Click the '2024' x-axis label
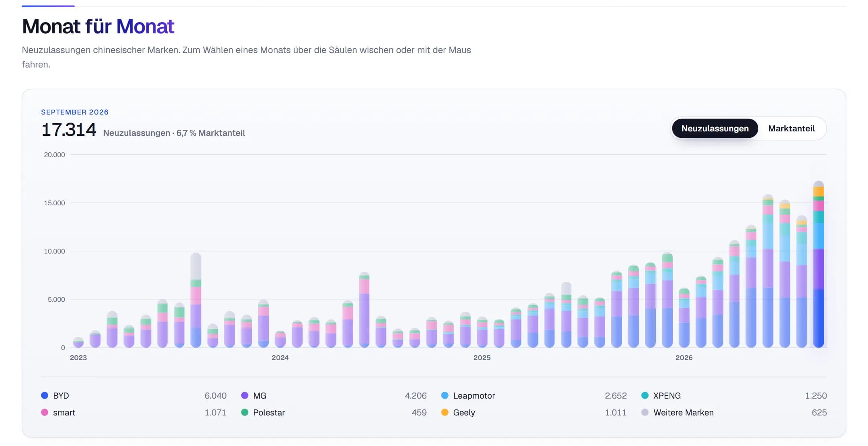868x446 pixels. click(280, 358)
